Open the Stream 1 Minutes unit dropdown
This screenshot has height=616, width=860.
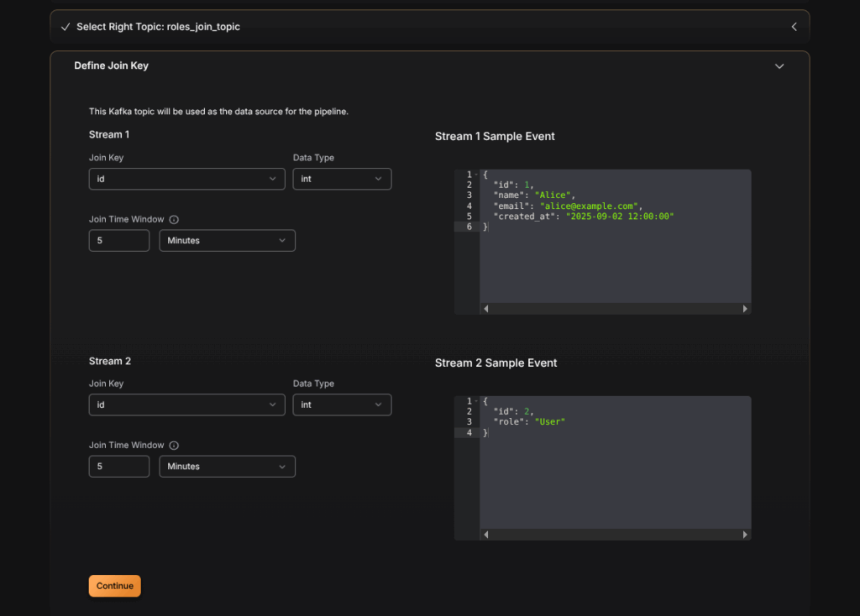227,241
